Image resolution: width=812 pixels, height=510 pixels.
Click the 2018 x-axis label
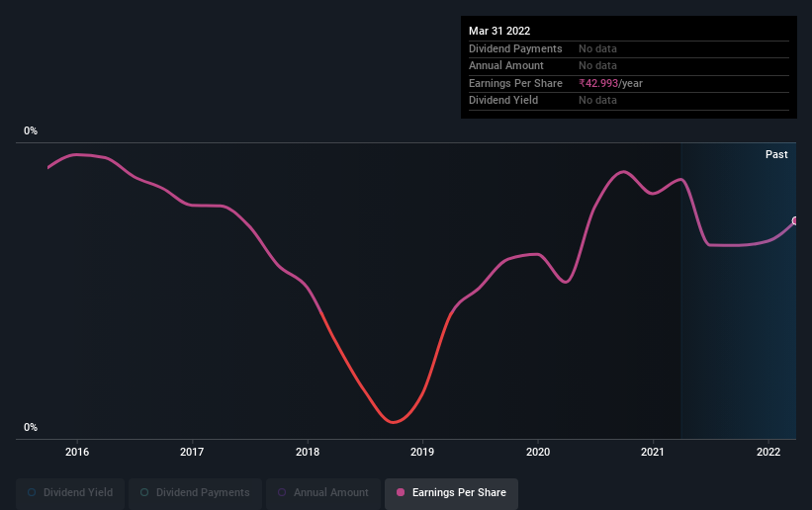coord(308,452)
